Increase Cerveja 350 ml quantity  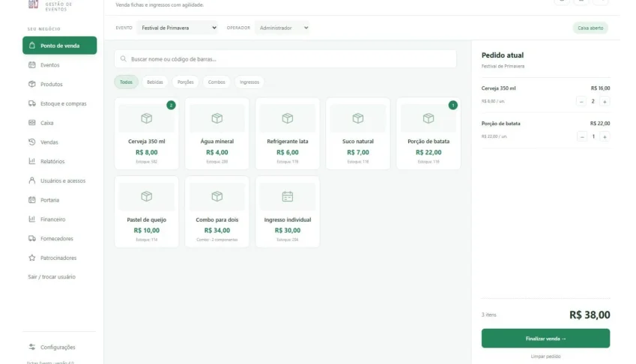tap(605, 101)
